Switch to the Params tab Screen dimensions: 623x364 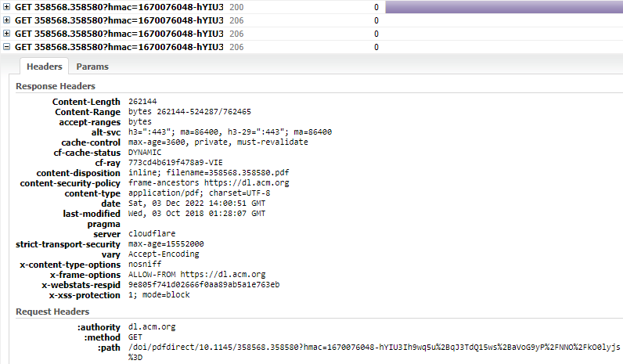pos(92,67)
